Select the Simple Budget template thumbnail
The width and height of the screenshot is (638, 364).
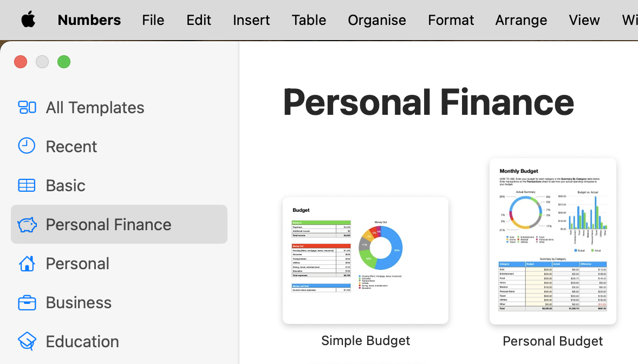tap(366, 261)
